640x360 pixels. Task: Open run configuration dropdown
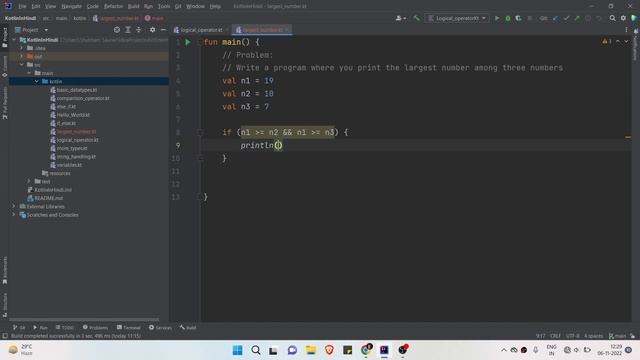458,18
